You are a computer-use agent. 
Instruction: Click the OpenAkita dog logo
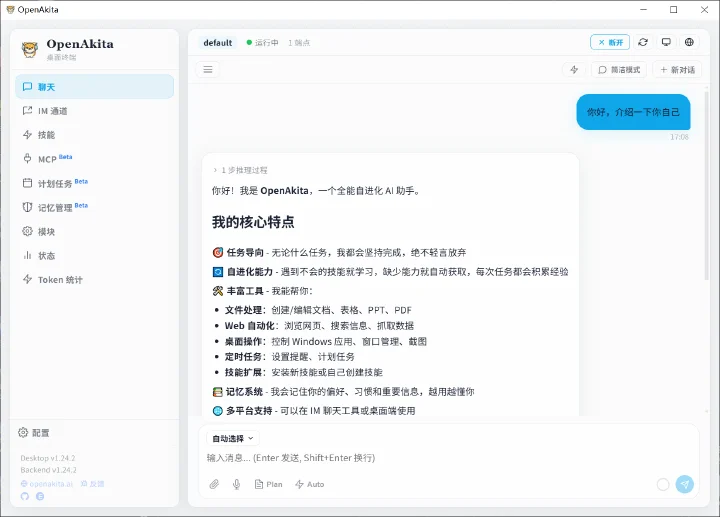tap(30, 50)
